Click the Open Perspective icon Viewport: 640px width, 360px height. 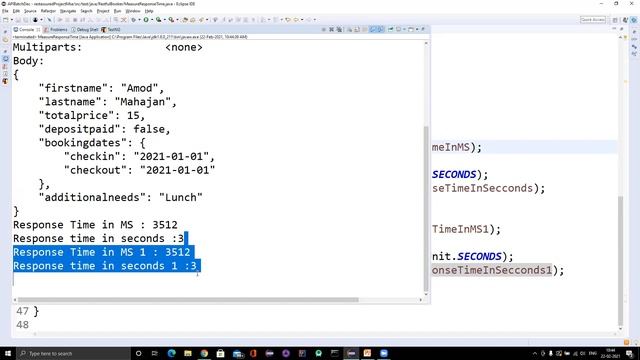(615, 20)
